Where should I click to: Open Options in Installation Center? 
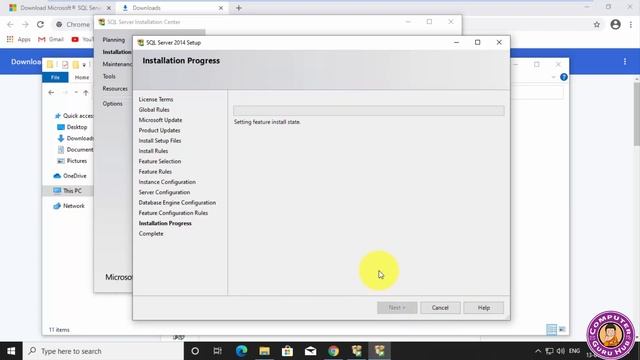[x=112, y=104]
